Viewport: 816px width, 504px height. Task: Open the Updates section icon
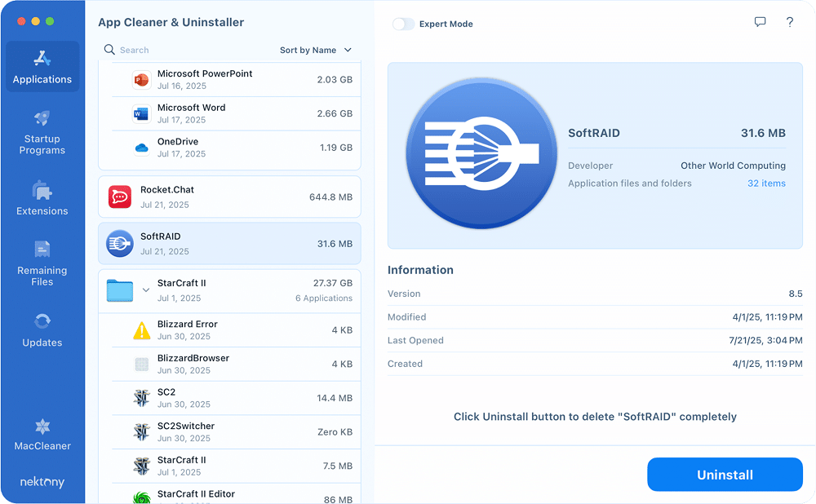pos(42,321)
